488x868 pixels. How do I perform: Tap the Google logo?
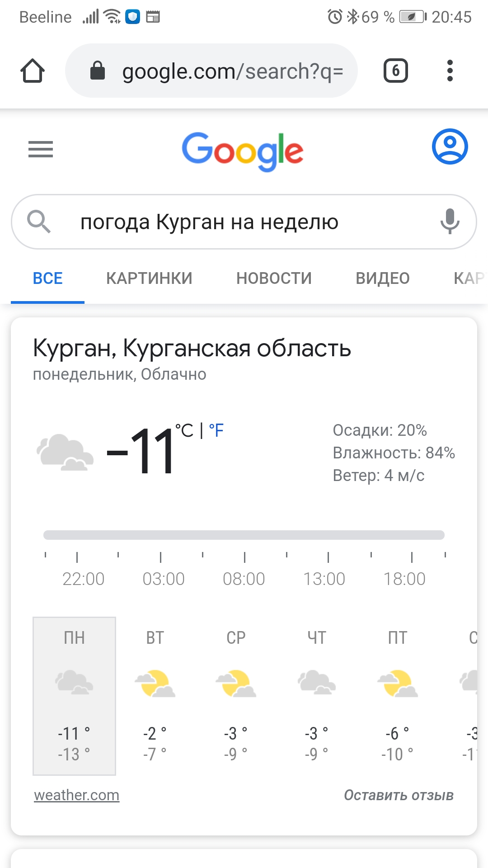(x=243, y=151)
